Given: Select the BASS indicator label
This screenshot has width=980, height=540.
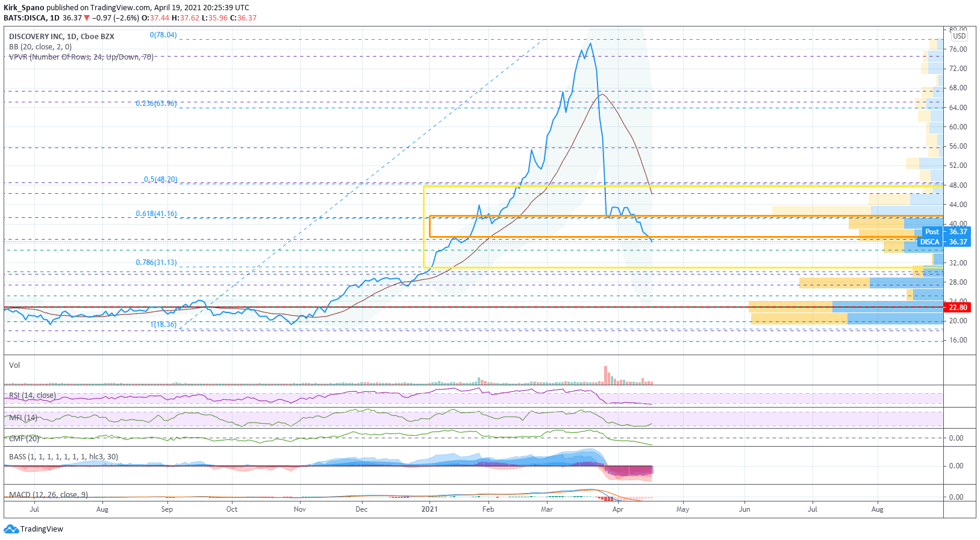Looking at the screenshot, I should 63,457.
